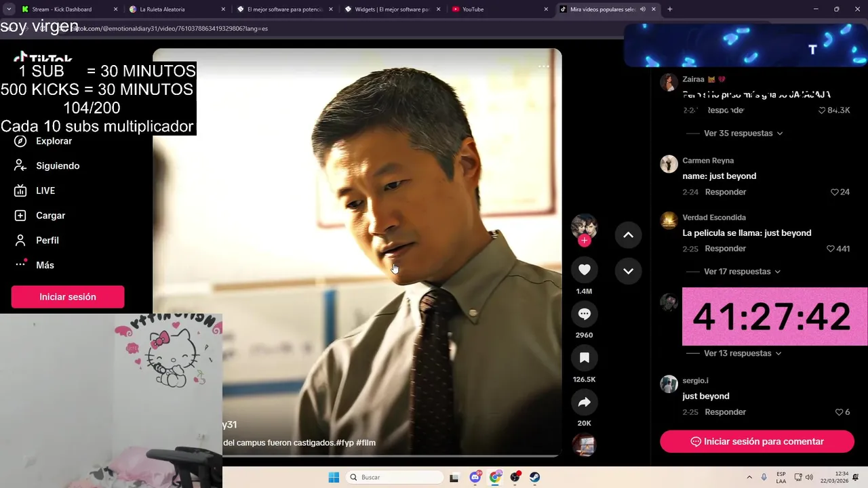Click the microphone tray icon
Image resolution: width=868 pixels, height=488 pixels.
tap(764, 477)
